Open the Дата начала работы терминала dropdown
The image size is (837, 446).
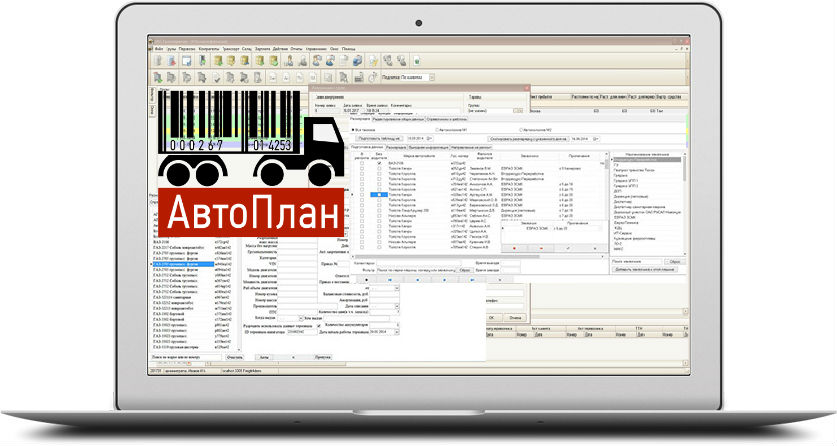[x=397, y=332]
